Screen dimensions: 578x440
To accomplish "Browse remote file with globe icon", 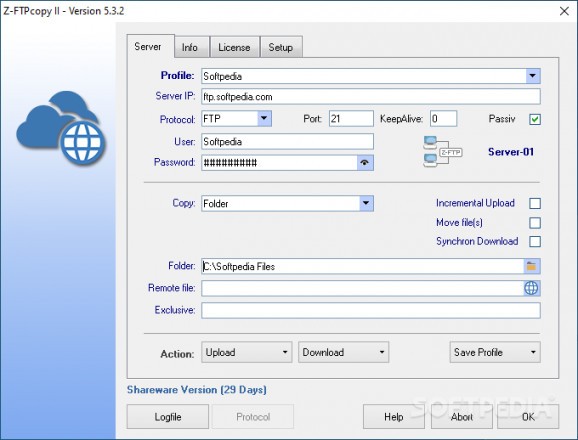I will point(532,288).
